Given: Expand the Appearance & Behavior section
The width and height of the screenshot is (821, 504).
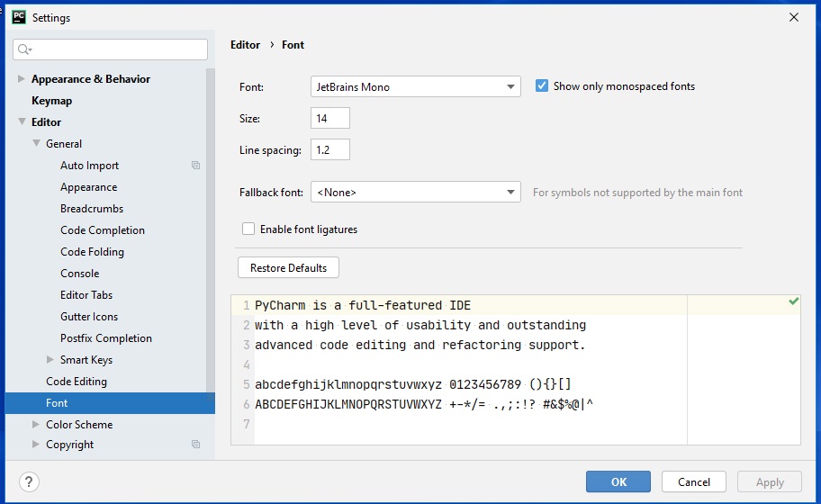Looking at the screenshot, I should (x=22, y=79).
